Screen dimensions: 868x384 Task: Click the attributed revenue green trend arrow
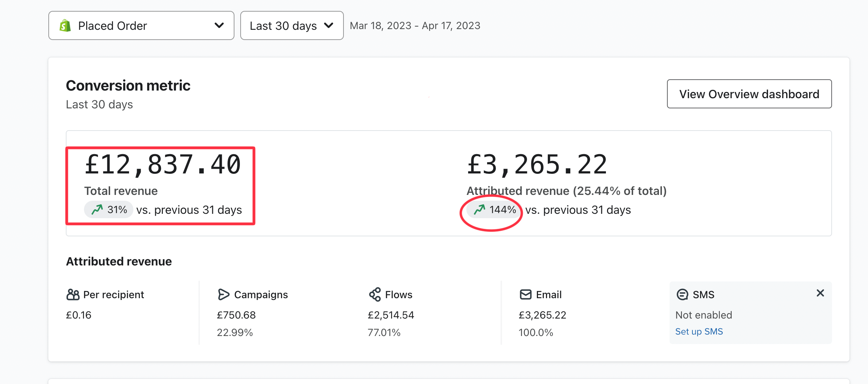[x=479, y=210]
